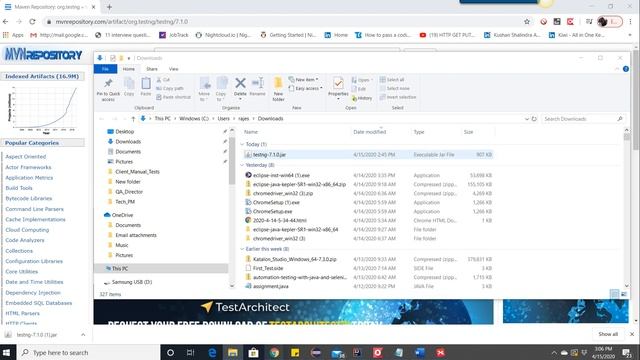Viewport: 640px width, 360px height.
Task: Switch to the Home ribbon tab
Action: tap(129, 69)
